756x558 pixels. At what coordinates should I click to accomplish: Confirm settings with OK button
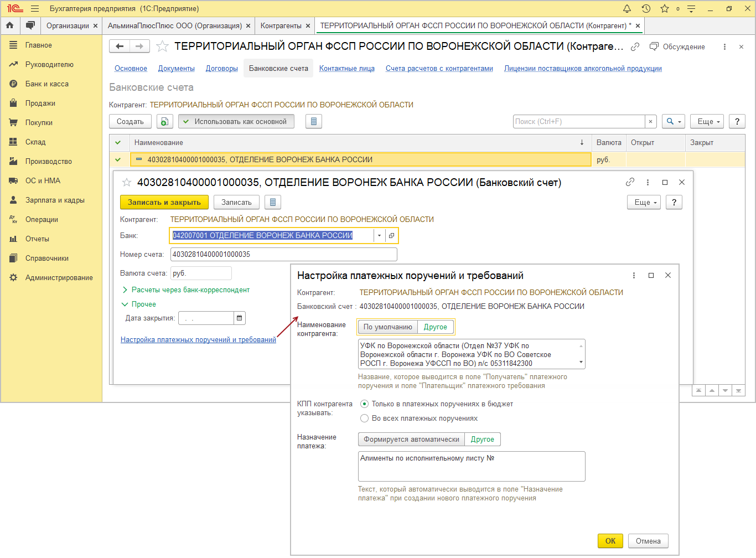click(x=610, y=541)
